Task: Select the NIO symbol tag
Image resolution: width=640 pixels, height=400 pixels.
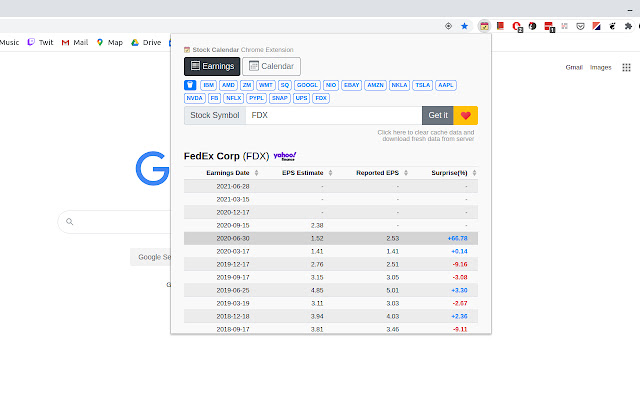Action: [x=331, y=85]
